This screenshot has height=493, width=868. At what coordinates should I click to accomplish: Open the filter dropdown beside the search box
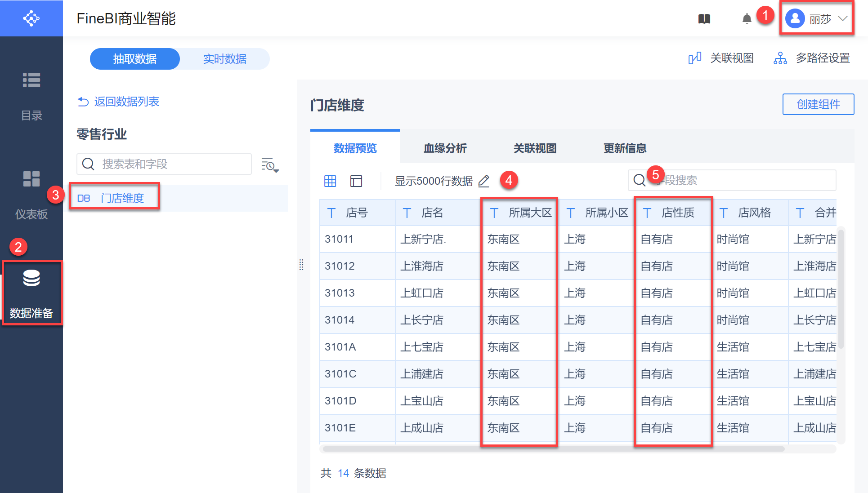coord(270,165)
